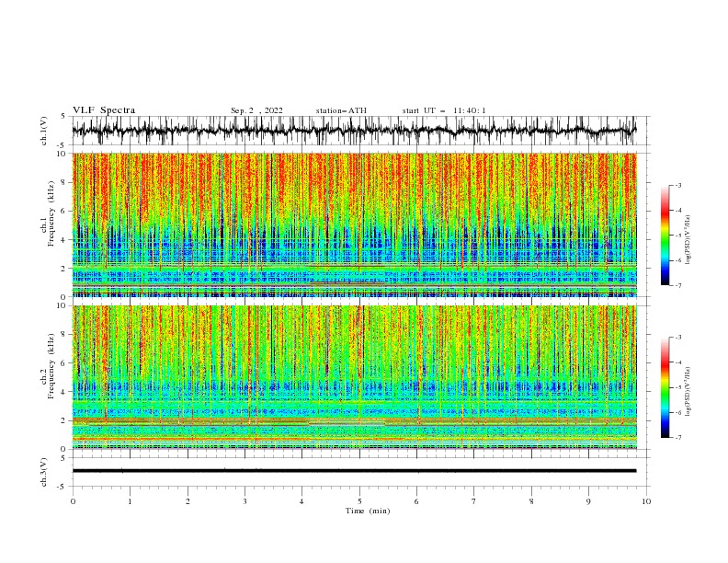Click the time axis tick label "10"
The image size is (728, 563).
tap(646, 501)
